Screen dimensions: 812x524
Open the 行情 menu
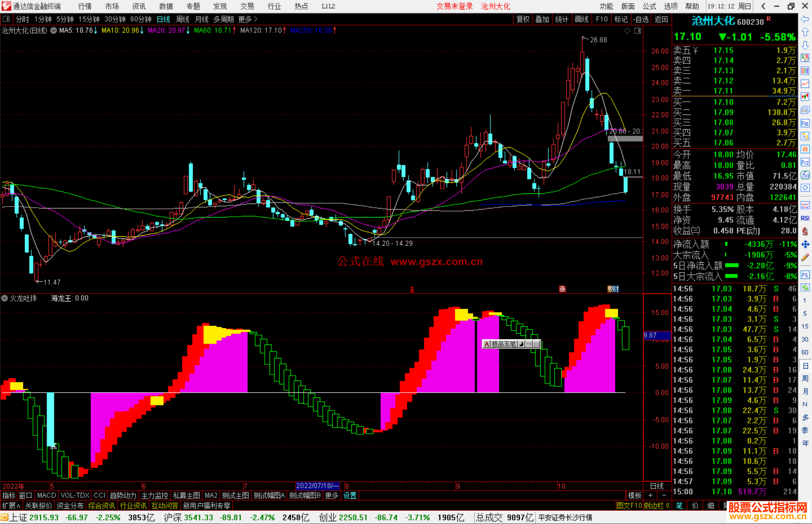[85, 6]
